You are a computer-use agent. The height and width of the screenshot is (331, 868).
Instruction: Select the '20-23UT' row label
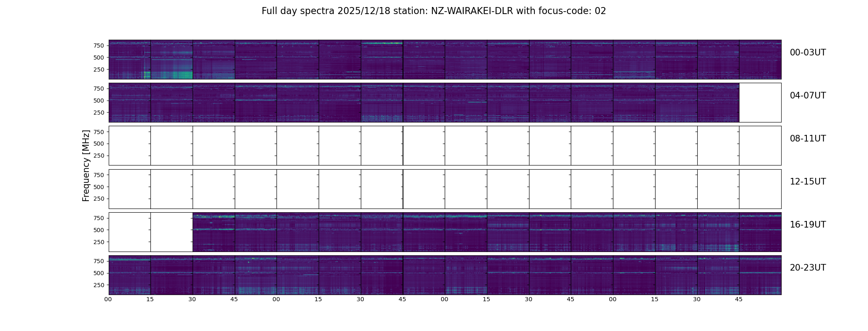pos(808,268)
